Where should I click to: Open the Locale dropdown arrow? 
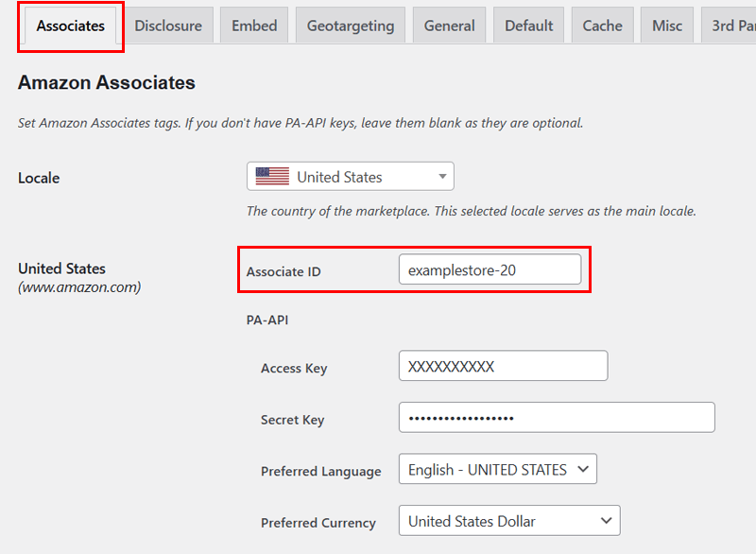[x=442, y=177]
